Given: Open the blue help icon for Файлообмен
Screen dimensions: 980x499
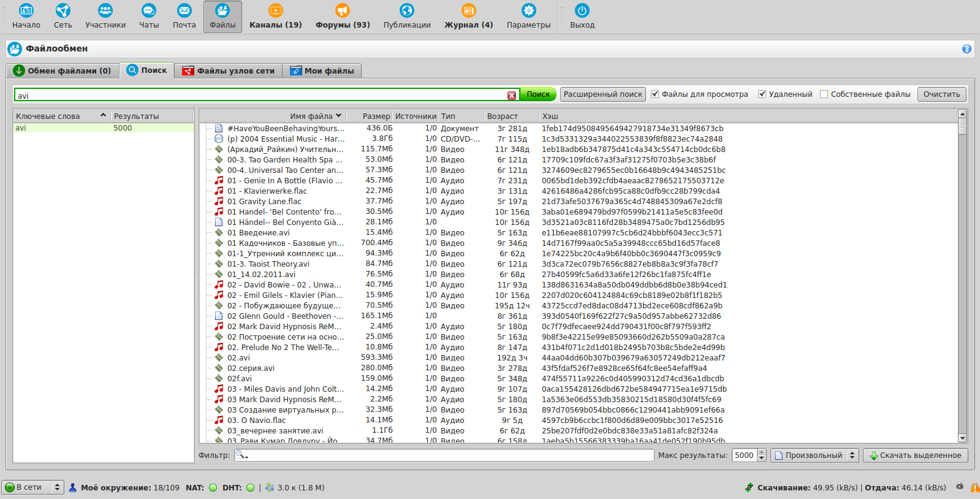Looking at the screenshot, I should 967,49.
